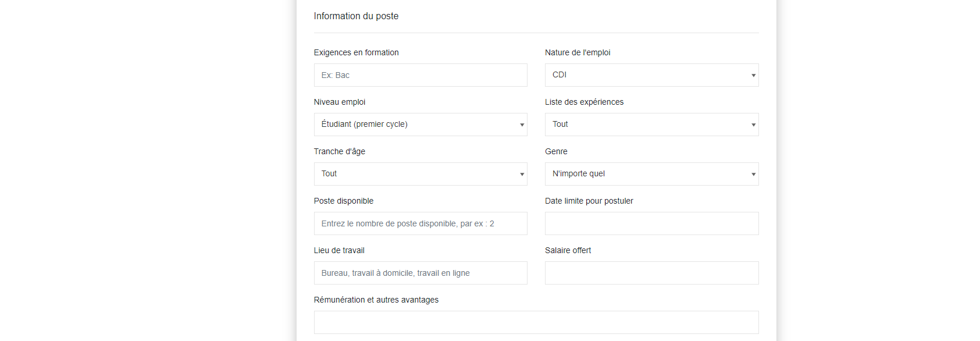Click the 'Liste des expériences' label text

click(x=584, y=102)
